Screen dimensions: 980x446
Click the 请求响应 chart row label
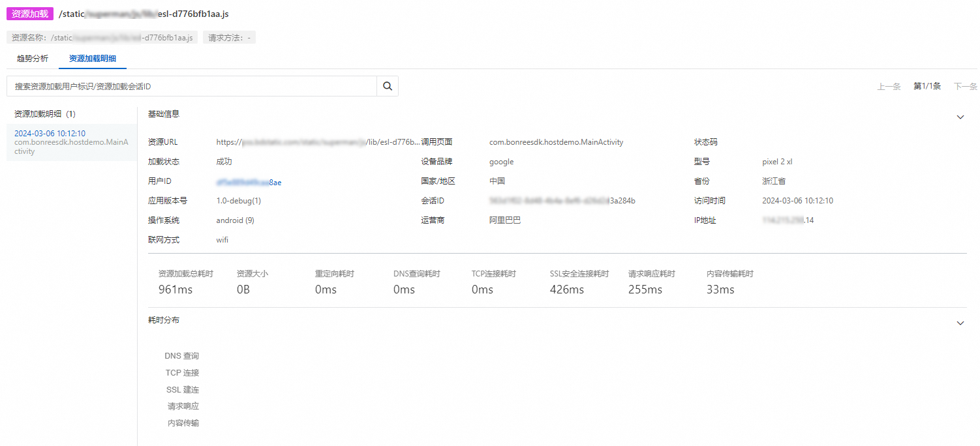point(183,406)
